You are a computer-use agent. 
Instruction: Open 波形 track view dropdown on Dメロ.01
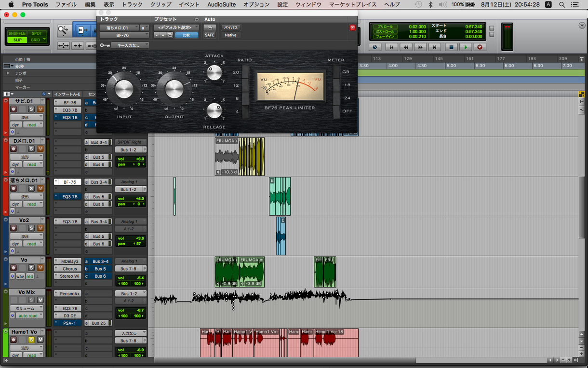click(27, 157)
